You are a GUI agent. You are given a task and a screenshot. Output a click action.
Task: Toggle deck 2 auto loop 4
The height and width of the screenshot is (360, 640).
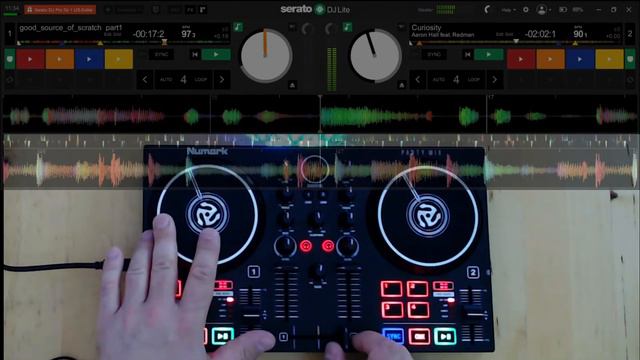456,80
